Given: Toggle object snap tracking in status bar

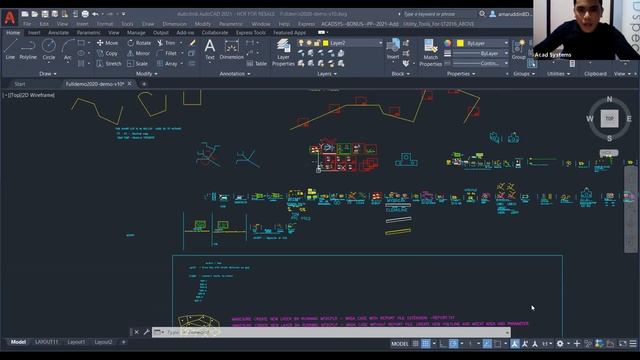Looking at the screenshot, I should 487,344.
